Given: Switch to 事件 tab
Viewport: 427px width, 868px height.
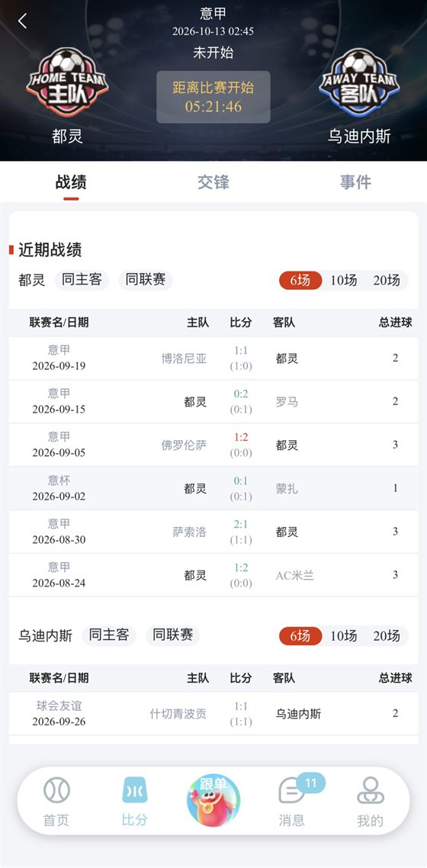Looking at the screenshot, I should click(x=355, y=182).
